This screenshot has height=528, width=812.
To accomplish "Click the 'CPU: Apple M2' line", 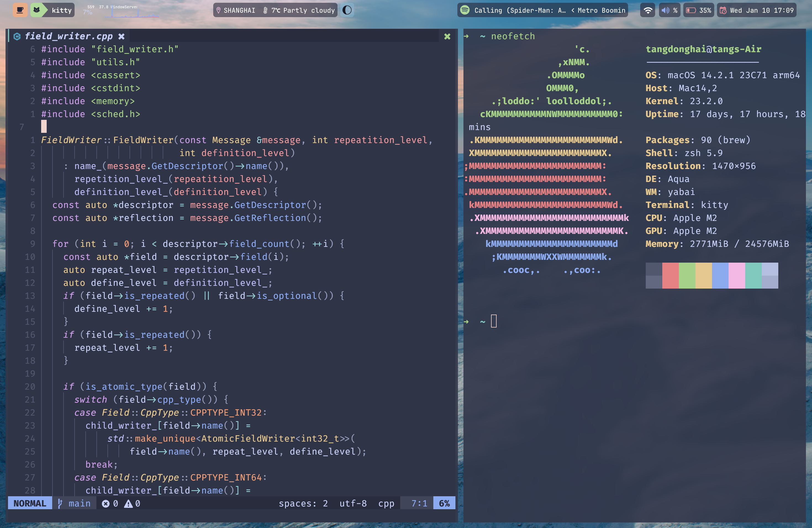I will tap(681, 218).
